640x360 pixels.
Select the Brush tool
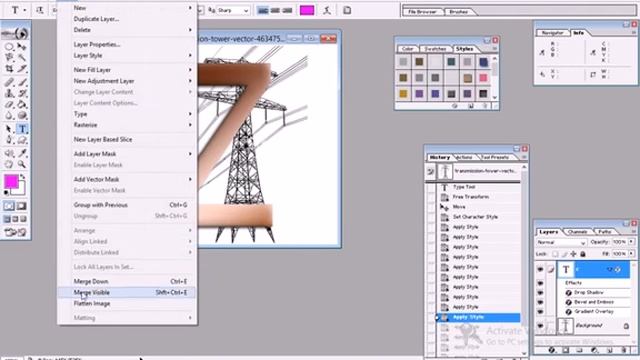click(22, 82)
